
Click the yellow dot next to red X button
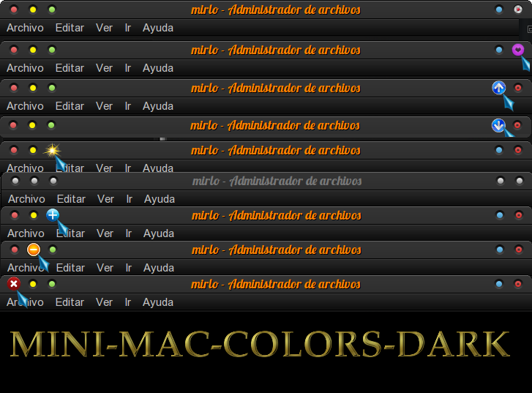coord(33,284)
